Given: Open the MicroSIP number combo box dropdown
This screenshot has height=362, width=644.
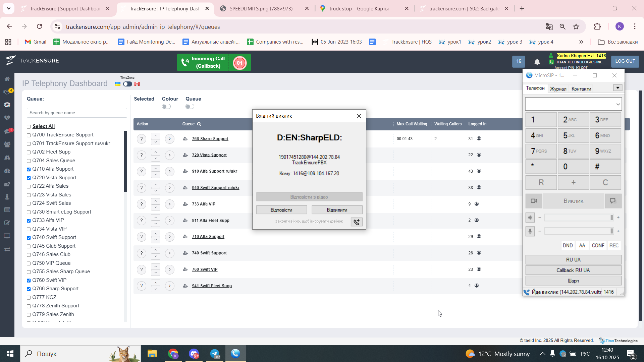Looking at the screenshot, I should point(618,104).
